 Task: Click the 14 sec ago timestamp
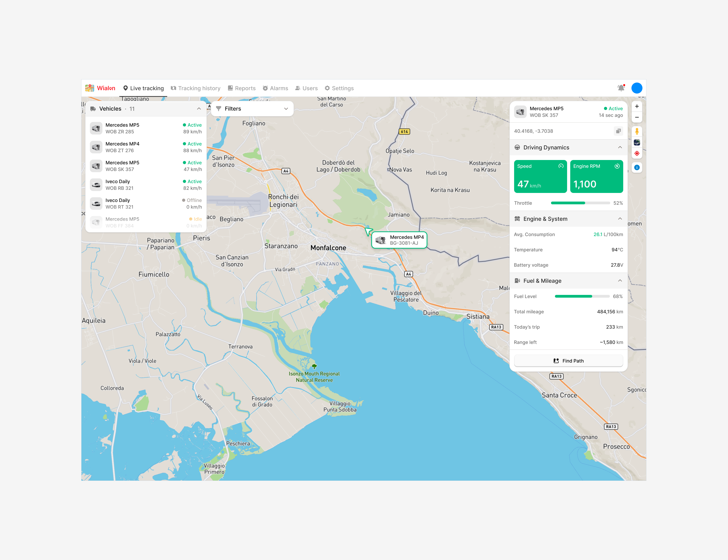[x=611, y=115]
